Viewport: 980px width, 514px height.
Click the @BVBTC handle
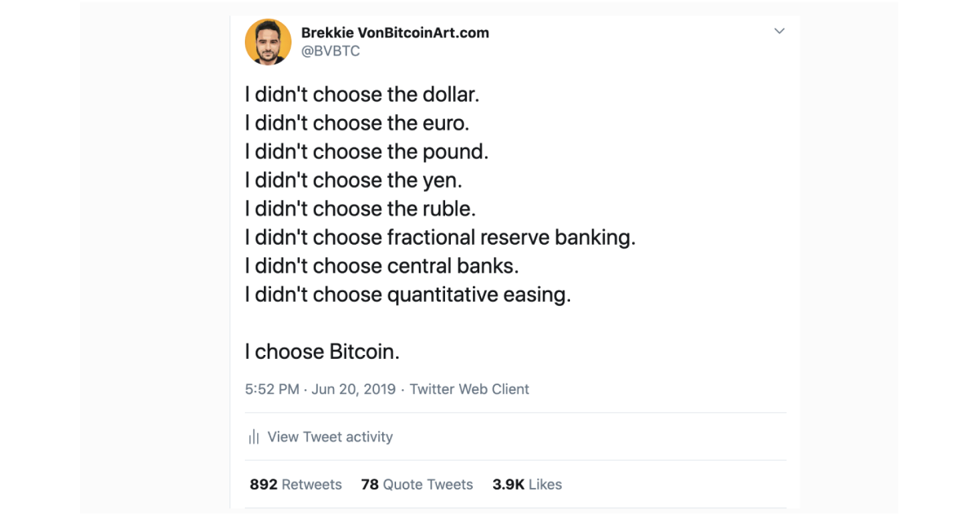pyautogui.click(x=331, y=51)
